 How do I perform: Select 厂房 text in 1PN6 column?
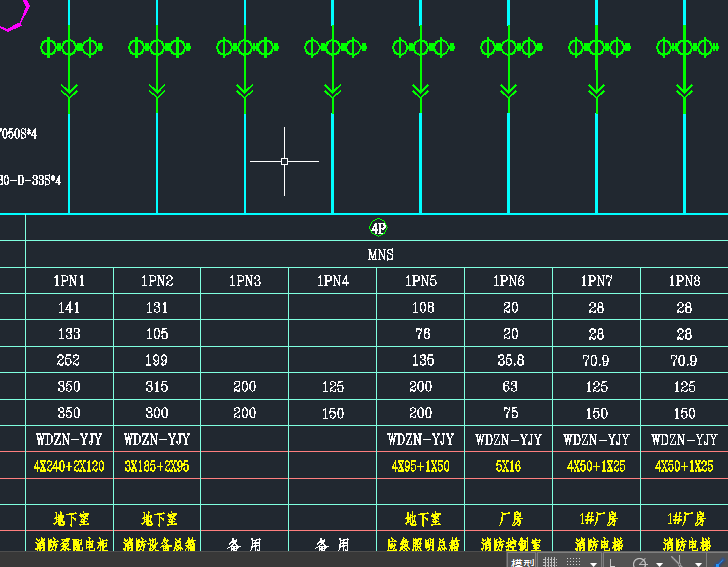point(511,519)
